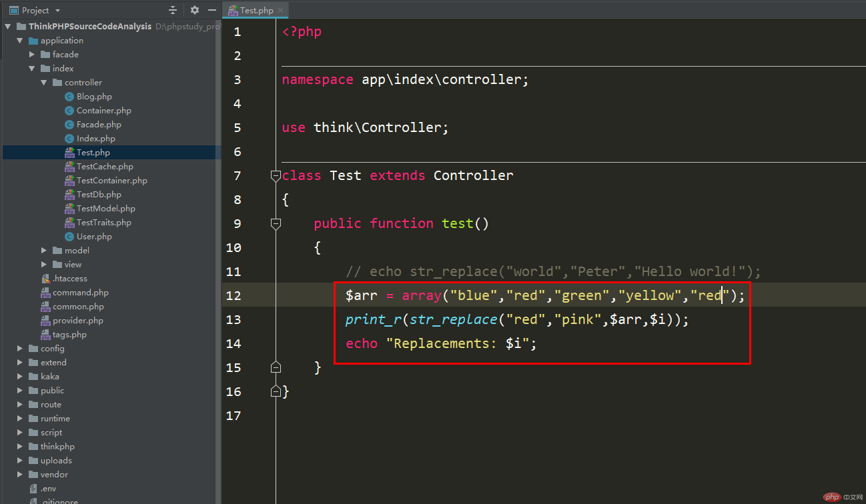Click the Facade.php class icon
This screenshot has width=866, height=504.
[69, 125]
